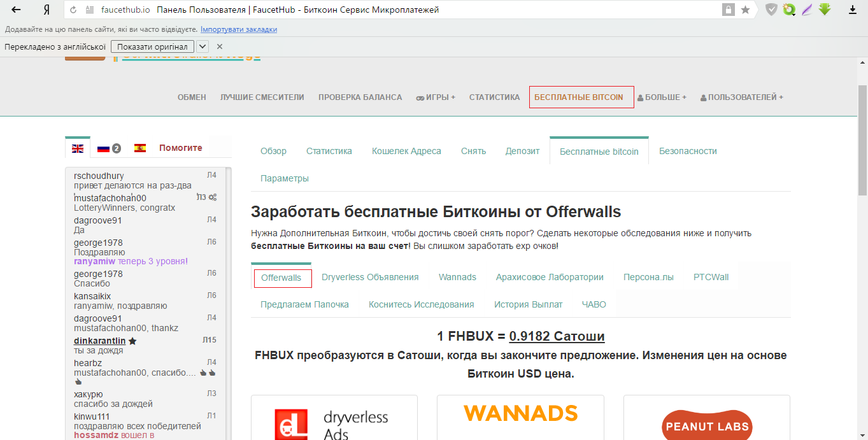This screenshot has width=868, height=440.
Task: Bookmark this page with the star icon
Action: click(x=745, y=10)
